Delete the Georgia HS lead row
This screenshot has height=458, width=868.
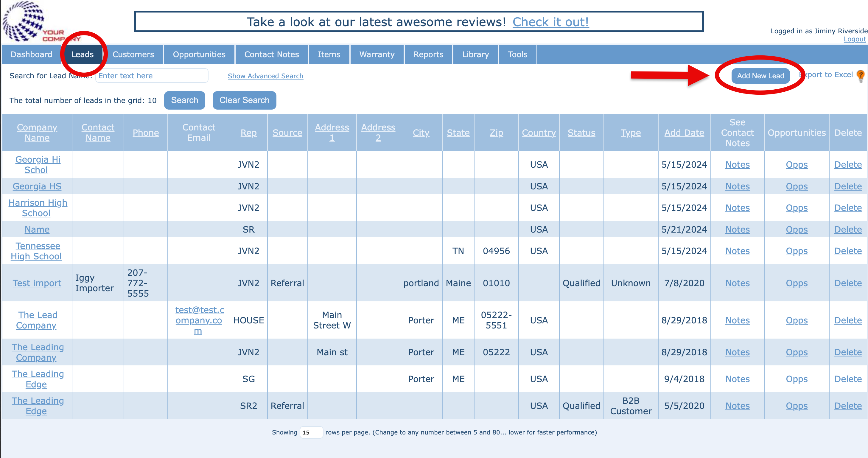point(847,186)
